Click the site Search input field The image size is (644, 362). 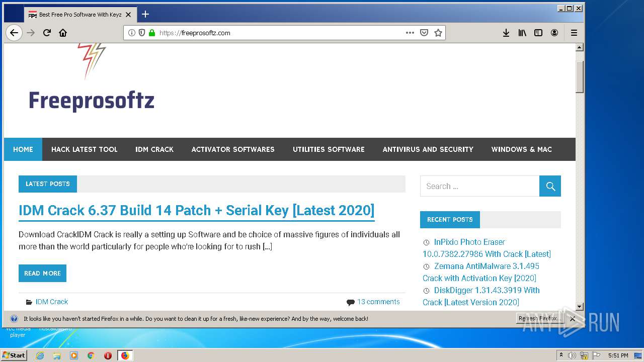pos(479,186)
